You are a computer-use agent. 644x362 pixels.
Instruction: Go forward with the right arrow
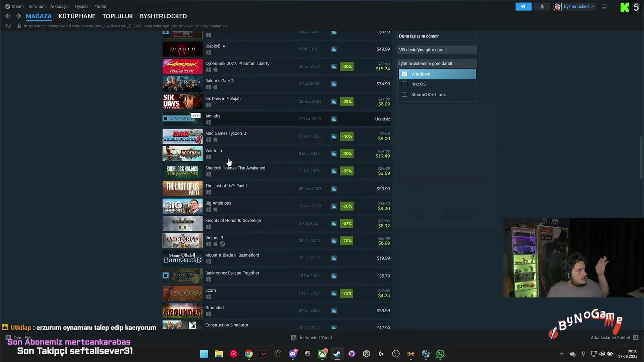coord(18,16)
